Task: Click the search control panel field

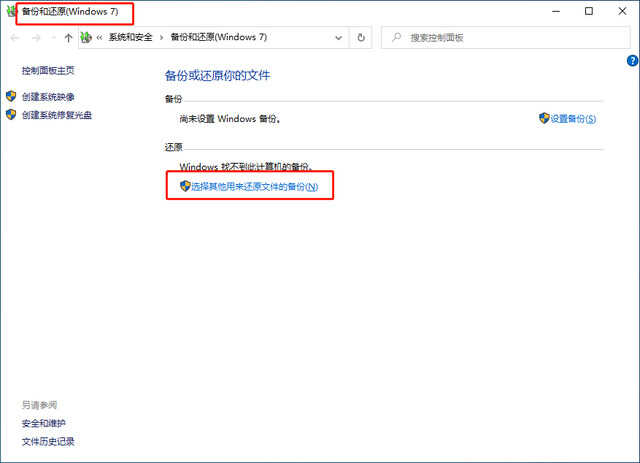Action: [x=505, y=38]
